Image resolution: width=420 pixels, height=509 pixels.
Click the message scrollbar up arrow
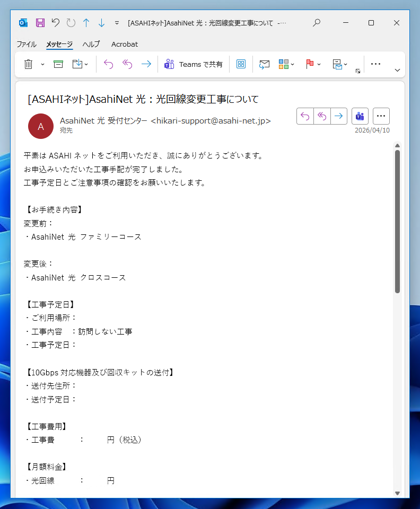pos(397,146)
